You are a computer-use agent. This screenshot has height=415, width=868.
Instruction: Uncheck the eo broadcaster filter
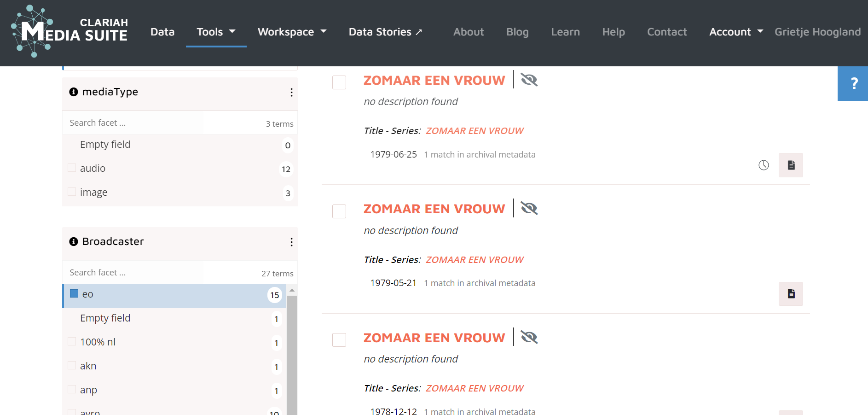coord(74,293)
